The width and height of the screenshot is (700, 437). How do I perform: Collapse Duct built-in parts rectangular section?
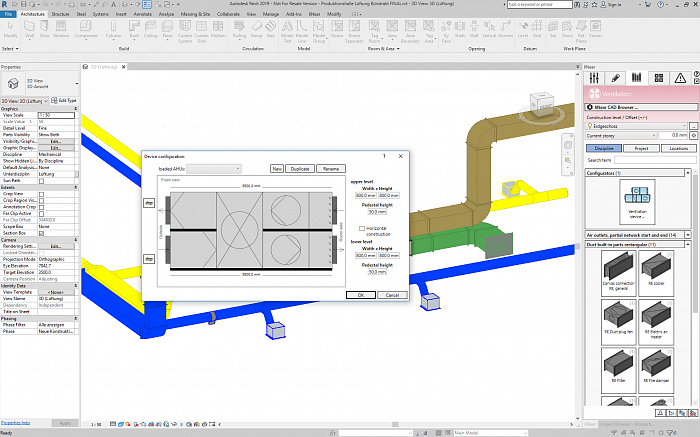(688, 245)
